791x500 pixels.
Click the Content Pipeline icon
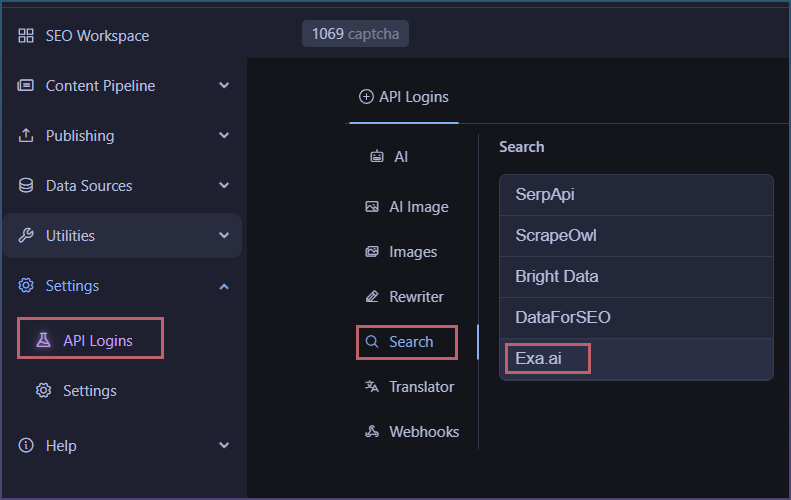[26, 85]
